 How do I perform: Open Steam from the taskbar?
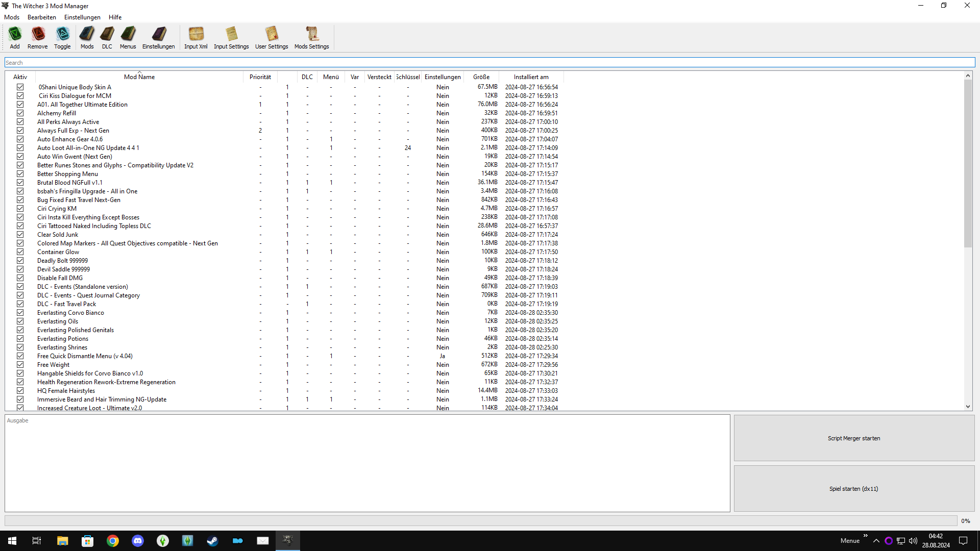[213, 541]
